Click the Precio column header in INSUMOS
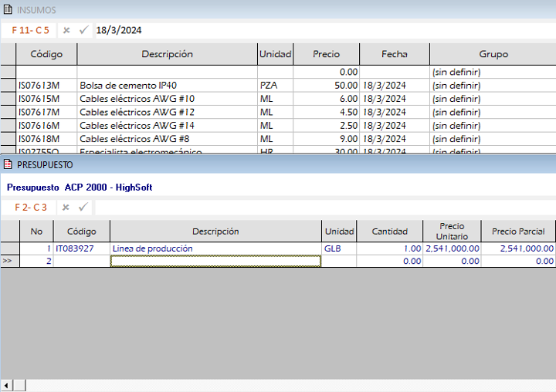The height and width of the screenshot is (392, 556). tap(326, 55)
